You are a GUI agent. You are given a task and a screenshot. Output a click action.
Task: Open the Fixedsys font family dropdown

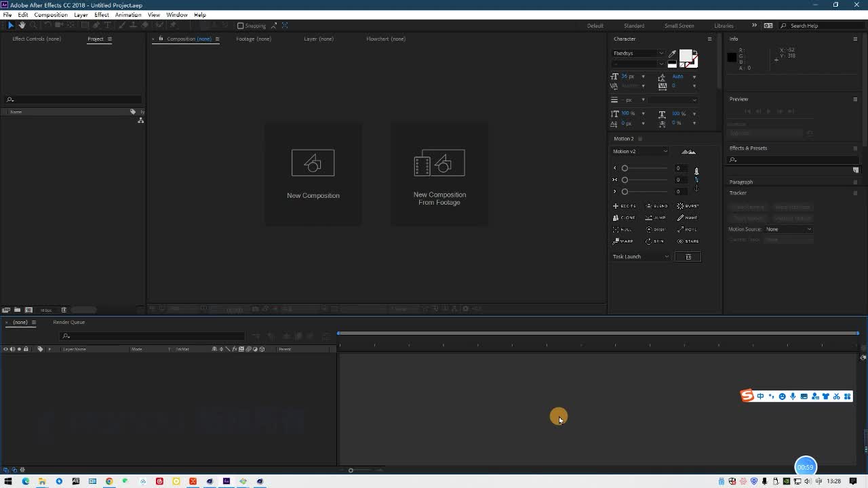pos(638,54)
